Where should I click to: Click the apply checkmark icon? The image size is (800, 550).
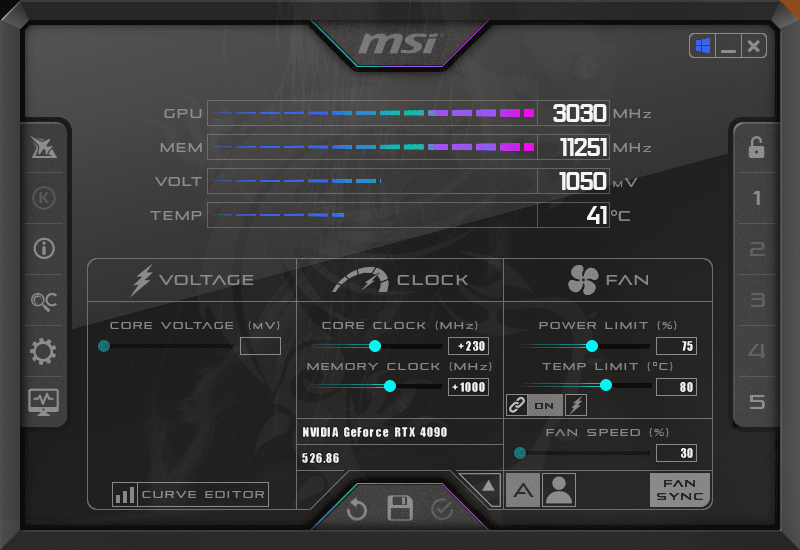(x=442, y=509)
